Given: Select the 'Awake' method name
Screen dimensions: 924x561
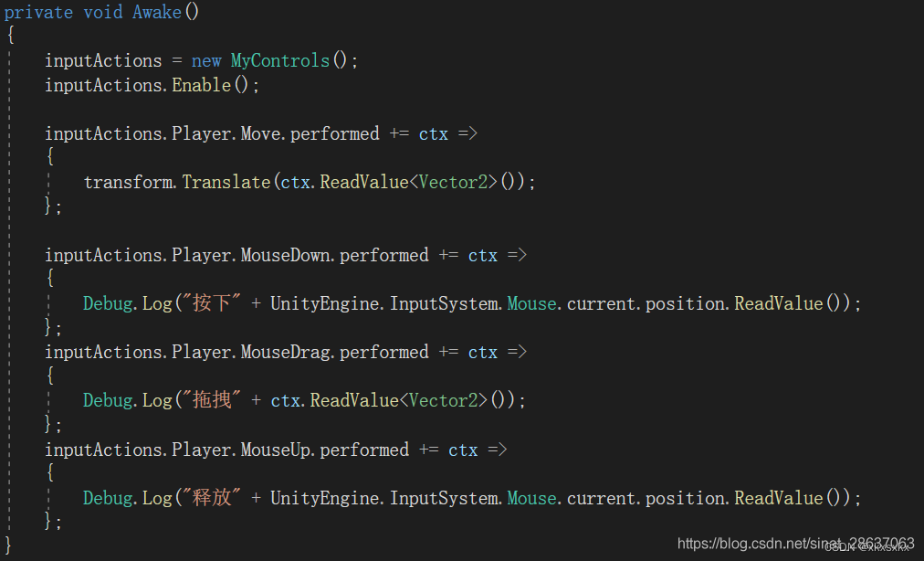Looking at the screenshot, I should coord(157,13).
